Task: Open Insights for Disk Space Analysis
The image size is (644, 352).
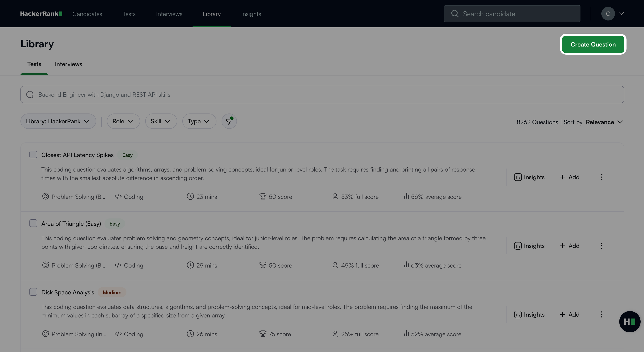Action: [x=529, y=314]
